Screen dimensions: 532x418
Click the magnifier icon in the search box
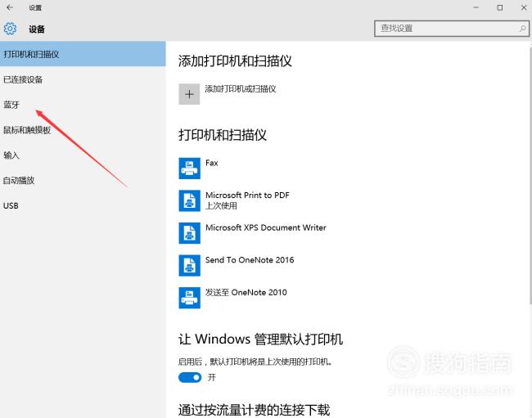coord(522,29)
